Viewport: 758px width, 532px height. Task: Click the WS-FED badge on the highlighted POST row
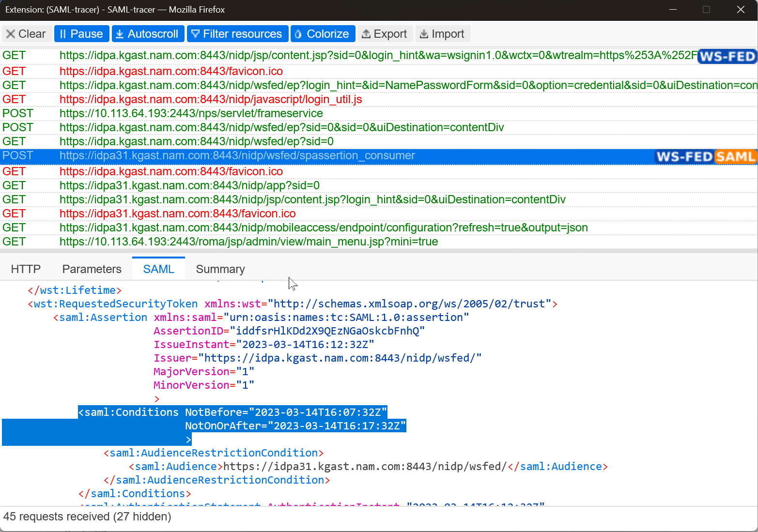pos(684,157)
